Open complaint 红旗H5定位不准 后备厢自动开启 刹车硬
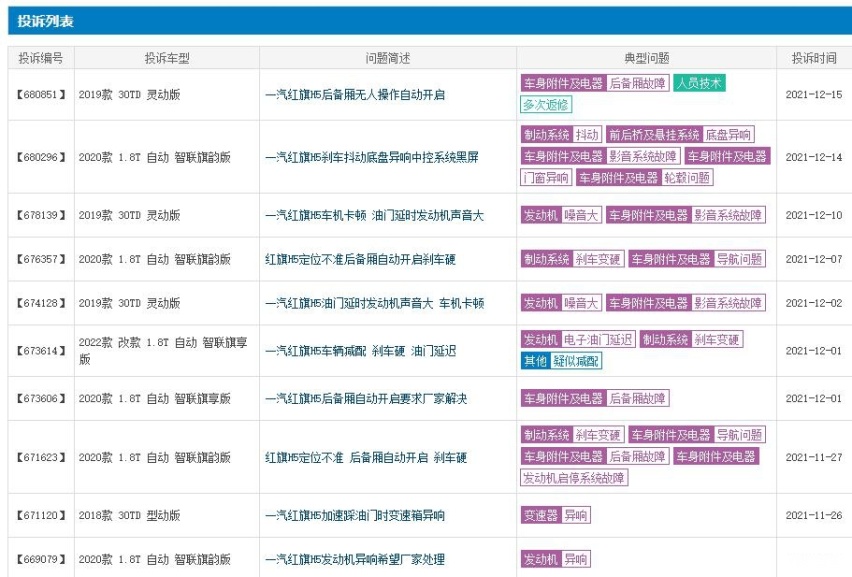Image resolution: width=852 pixels, height=577 pixels. point(366,457)
